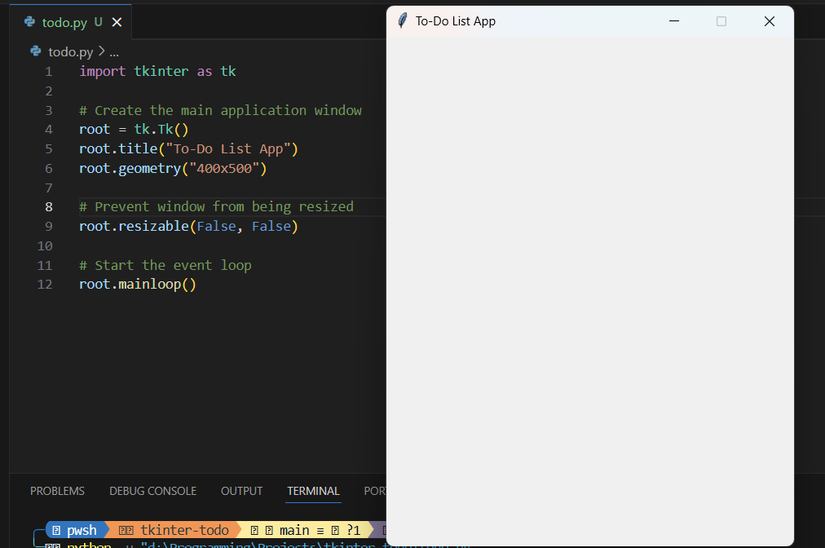Click the feather icon in To-Do List App
Image resolution: width=825 pixels, height=548 pixels.
tap(403, 21)
